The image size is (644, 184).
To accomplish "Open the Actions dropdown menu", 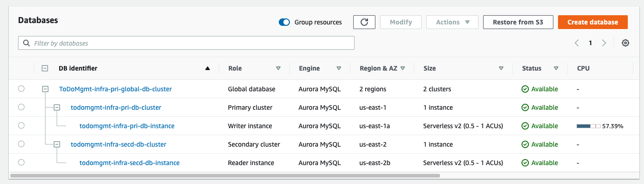I will coord(452,22).
